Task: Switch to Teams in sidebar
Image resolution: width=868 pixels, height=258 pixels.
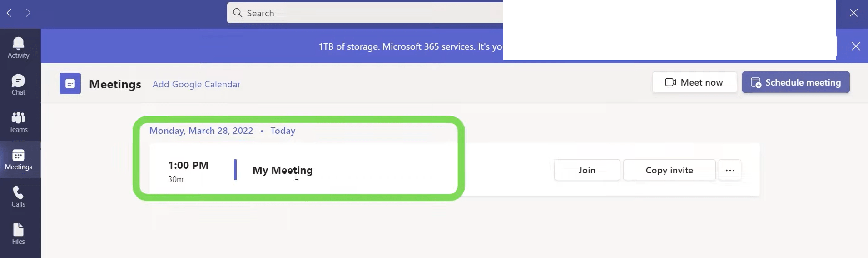Action: (18, 117)
